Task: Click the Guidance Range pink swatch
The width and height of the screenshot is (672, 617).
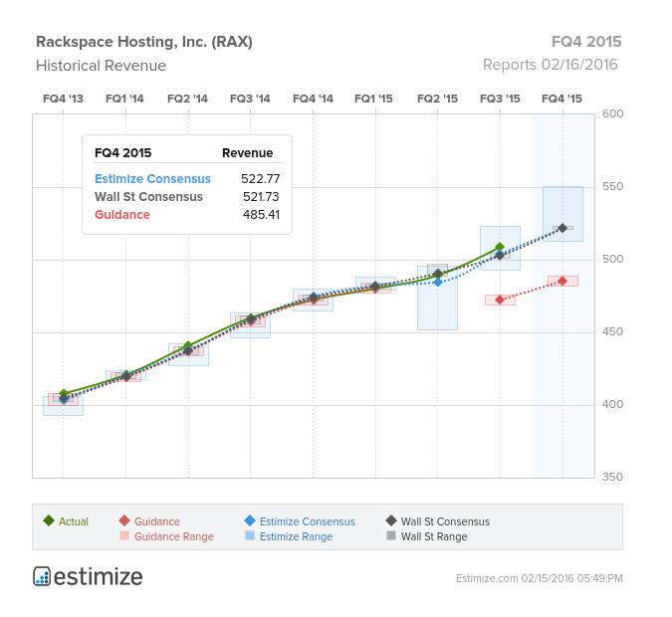Action: [124, 535]
